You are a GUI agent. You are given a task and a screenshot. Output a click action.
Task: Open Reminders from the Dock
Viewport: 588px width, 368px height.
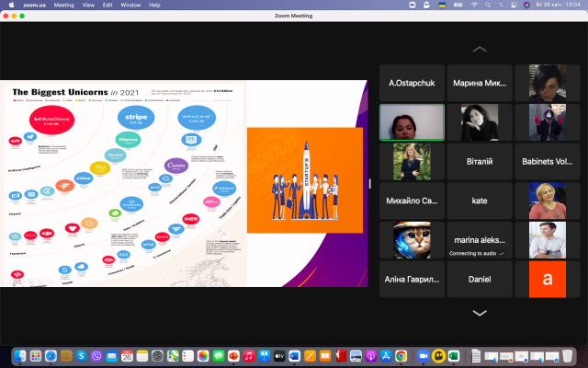[x=187, y=355]
